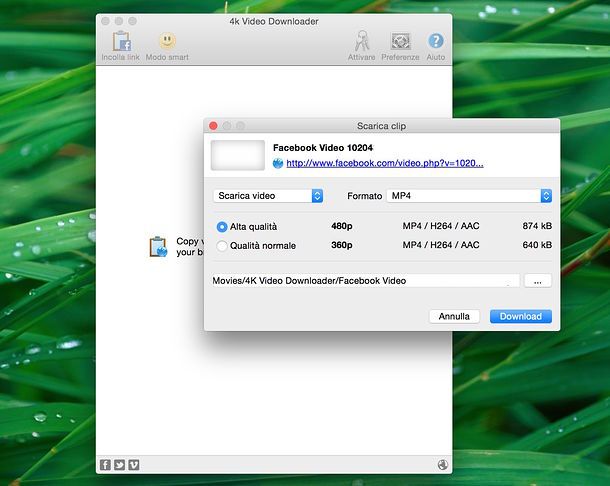Screen dimensions: 610x486
Task: Click the globe icon at the window's bottom right
Action: click(x=442, y=464)
